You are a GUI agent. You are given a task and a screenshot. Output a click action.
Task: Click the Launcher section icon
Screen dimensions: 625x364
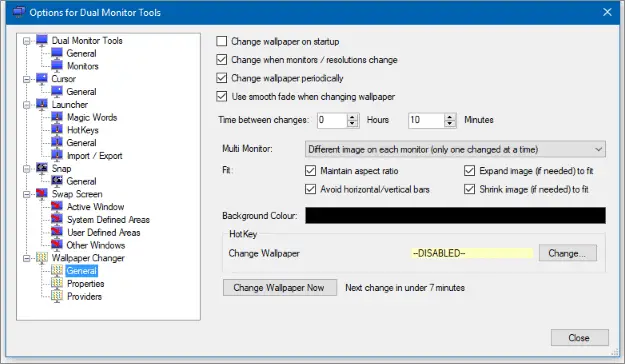pos(41,104)
